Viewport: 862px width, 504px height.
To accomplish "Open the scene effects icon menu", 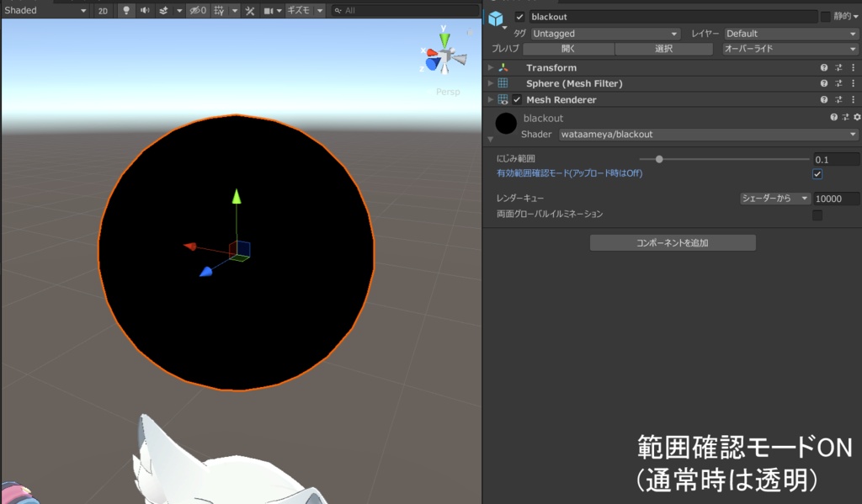I will point(162,9).
